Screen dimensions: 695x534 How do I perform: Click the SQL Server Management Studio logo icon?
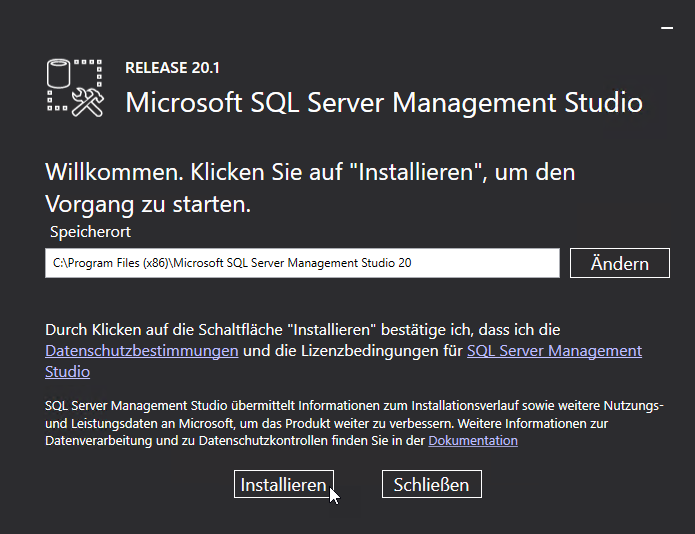pos(75,88)
